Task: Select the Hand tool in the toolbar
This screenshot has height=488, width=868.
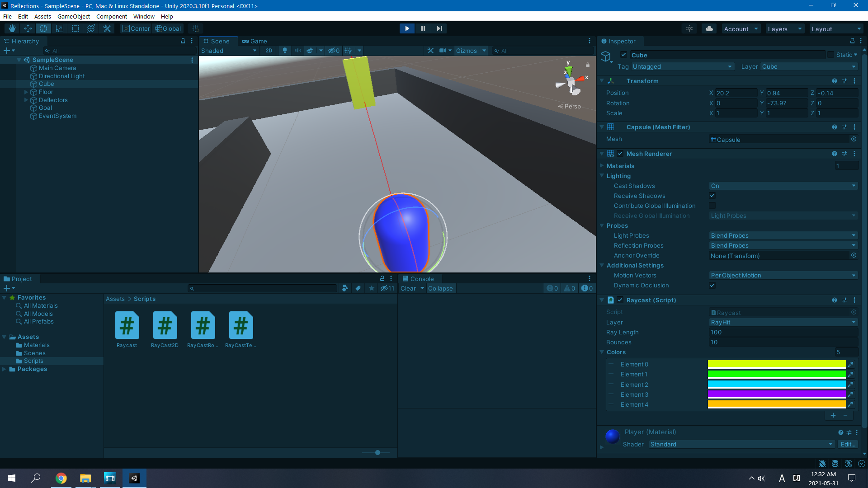Action: point(12,28)
